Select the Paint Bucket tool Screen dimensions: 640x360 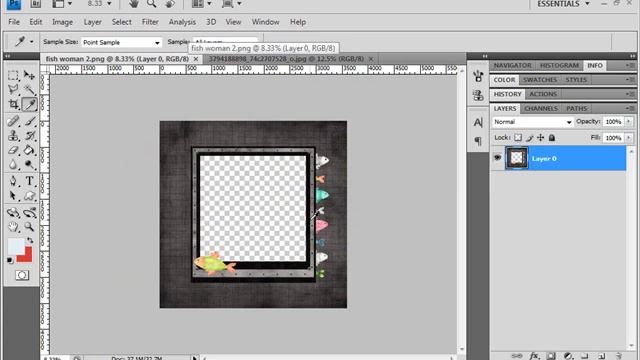pos(29,150)
